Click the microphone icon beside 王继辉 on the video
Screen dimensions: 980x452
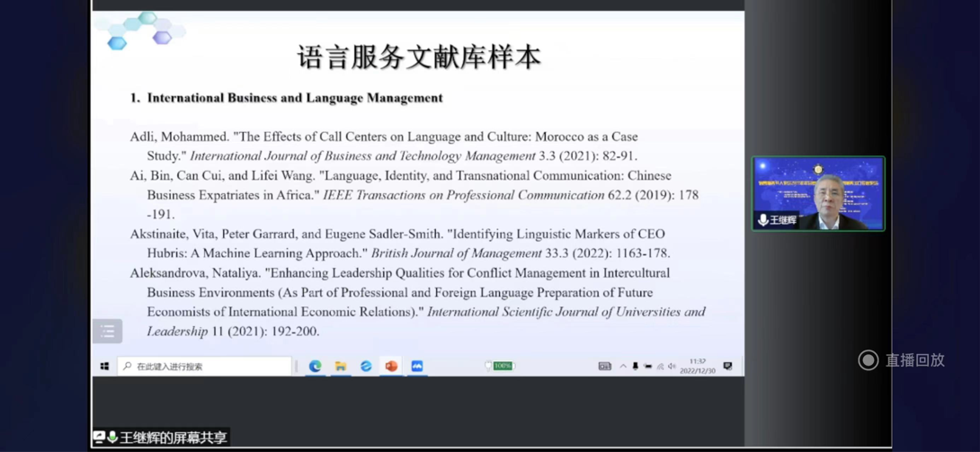pos(763,220)
